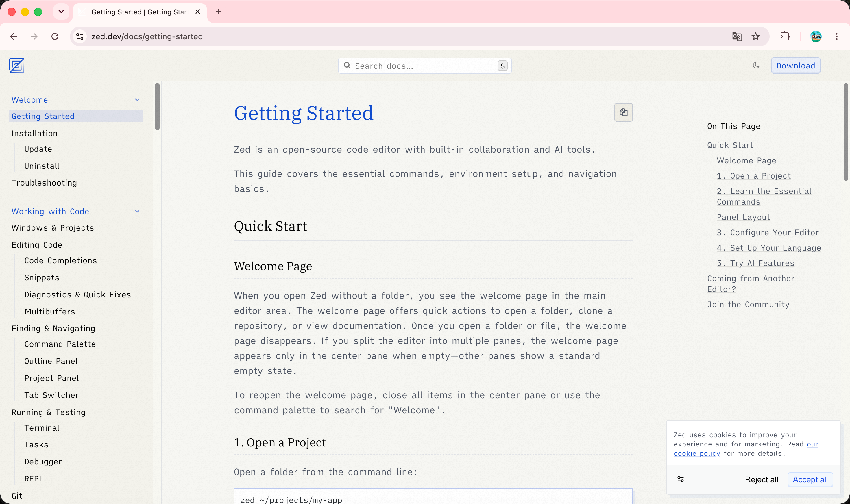The image size is (850, 504).
Task: Open Finding & Navigating sidebar item
Action: 53,328
